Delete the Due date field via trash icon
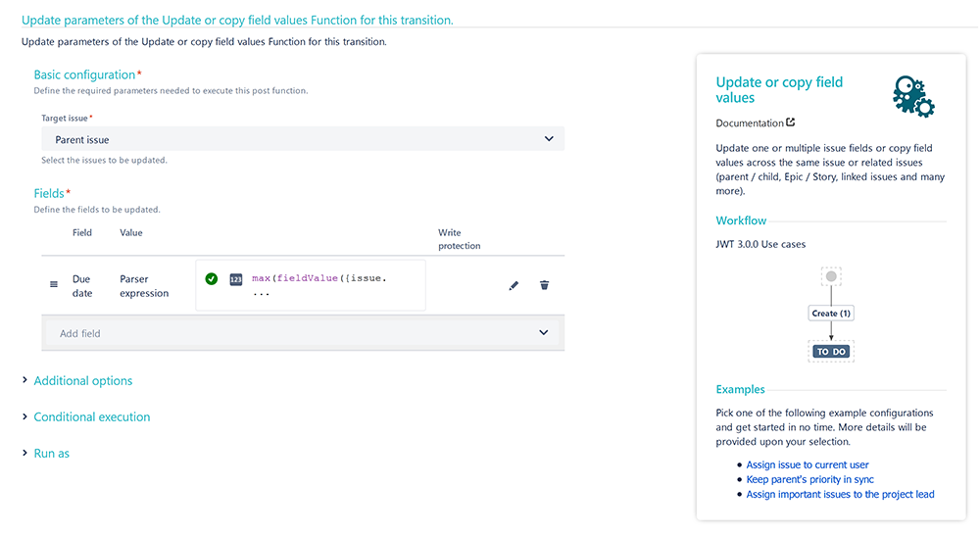This screenshot has height=536, width=980. pyautogui.click(x=544, y=285)
